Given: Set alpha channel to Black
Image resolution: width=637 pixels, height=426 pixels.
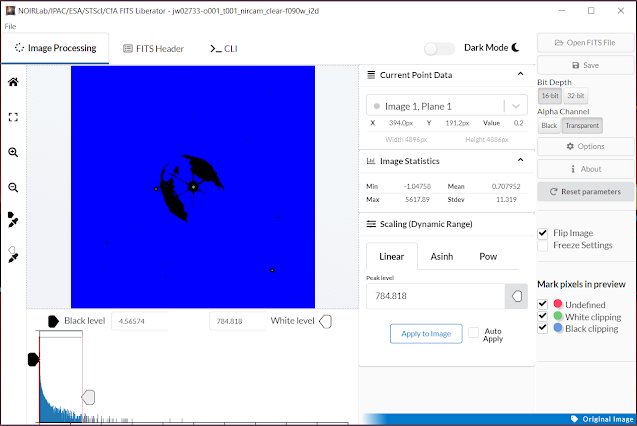Looking at the screenshot, I should [x=549, y=125].
